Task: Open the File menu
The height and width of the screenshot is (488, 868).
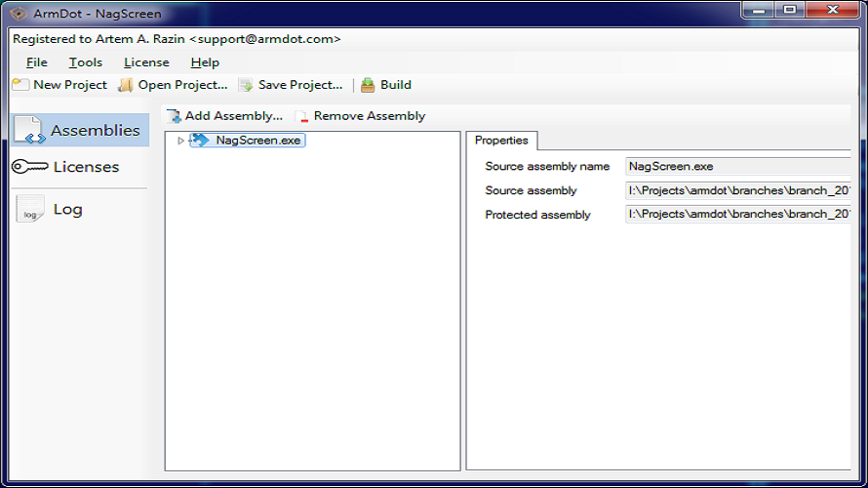Action: (x=36, y=62)
